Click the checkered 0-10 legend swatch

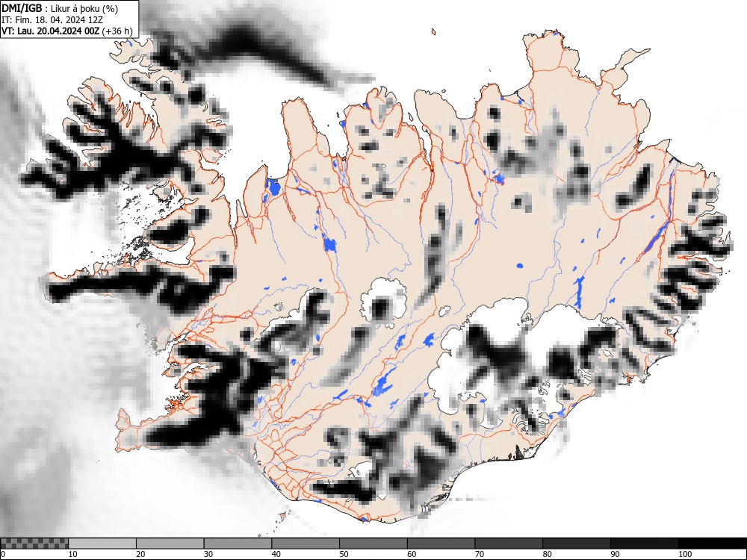coord(34,544)
